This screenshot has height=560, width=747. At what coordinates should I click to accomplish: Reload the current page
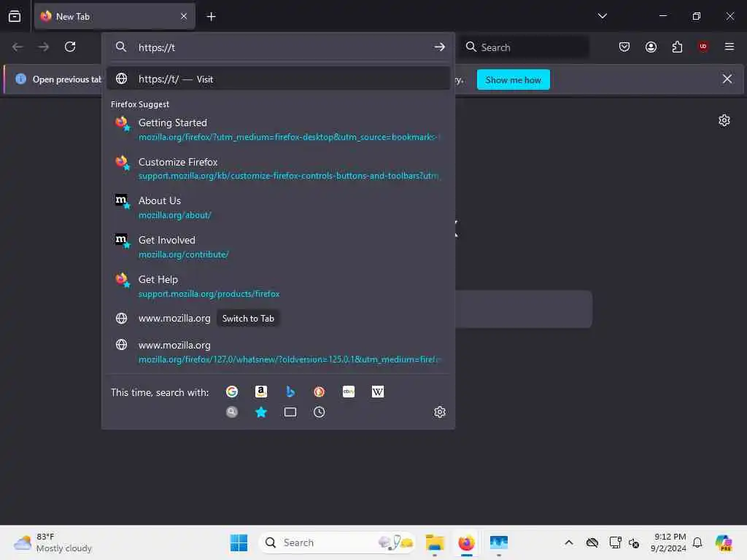[70, 47]
